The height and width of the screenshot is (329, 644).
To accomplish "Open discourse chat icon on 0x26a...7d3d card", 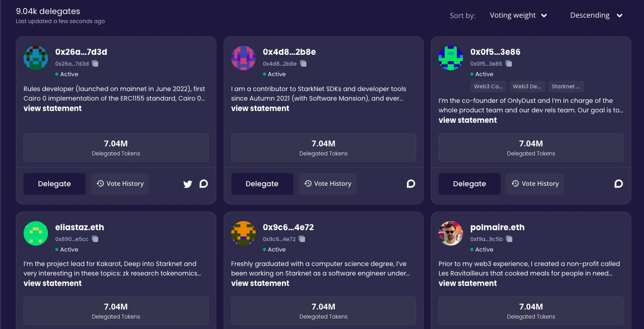I will click(204, 184).
